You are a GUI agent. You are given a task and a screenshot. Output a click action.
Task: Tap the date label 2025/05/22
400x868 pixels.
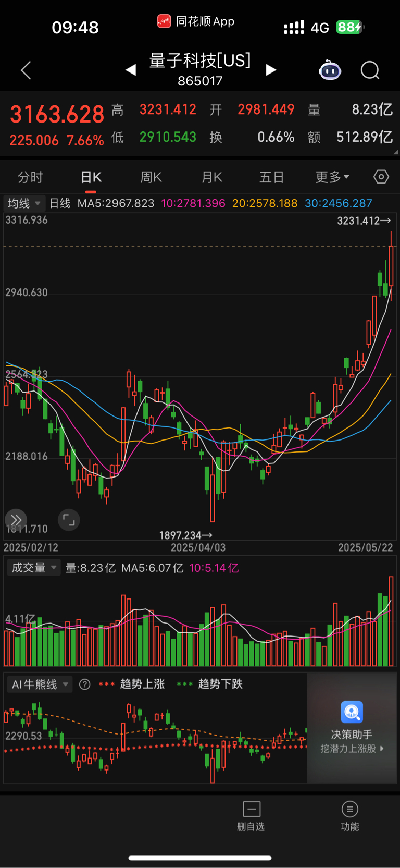[x=366, y=547]
